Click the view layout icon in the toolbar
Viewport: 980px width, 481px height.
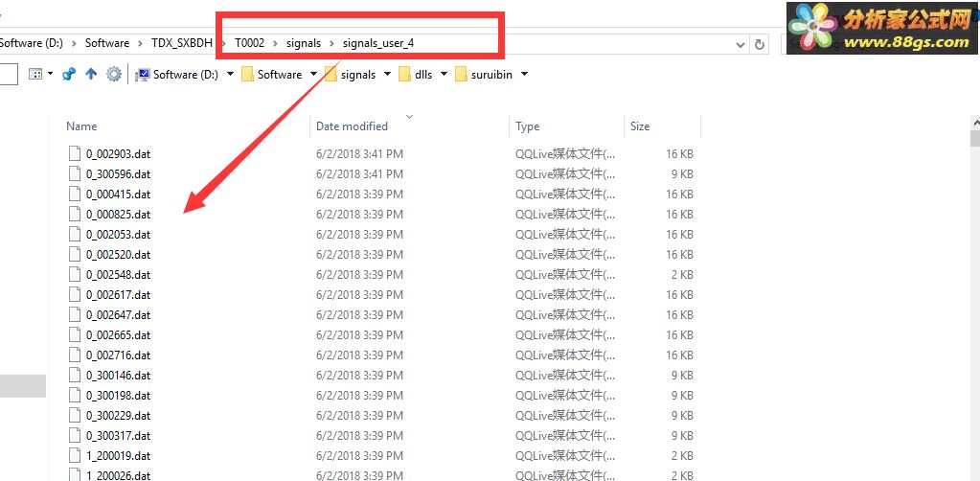(35, 75)
